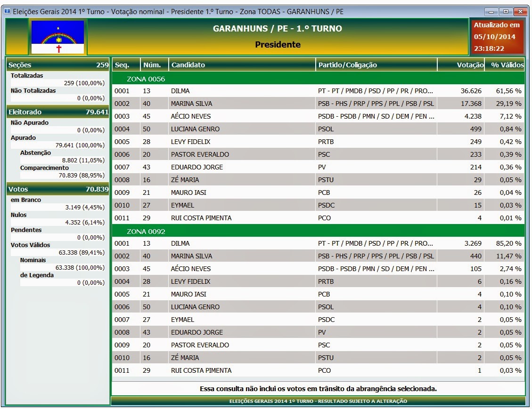Click the RESULTADO SUJEITO A ALTERAÇÃO status bar
Image resolution: width=532 pixels, height=409 pixels.
318,401
